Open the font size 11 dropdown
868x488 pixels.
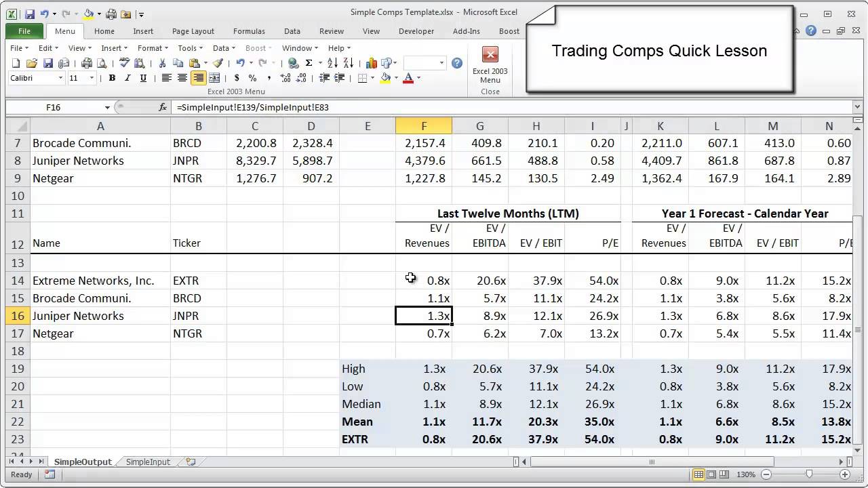(x=92, y=78)
